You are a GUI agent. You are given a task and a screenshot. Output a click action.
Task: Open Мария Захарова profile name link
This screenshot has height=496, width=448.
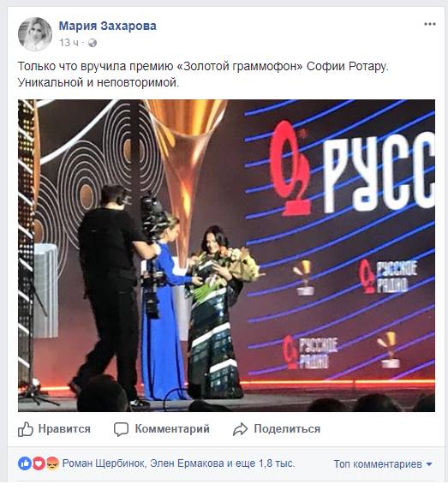pos(107,26)
